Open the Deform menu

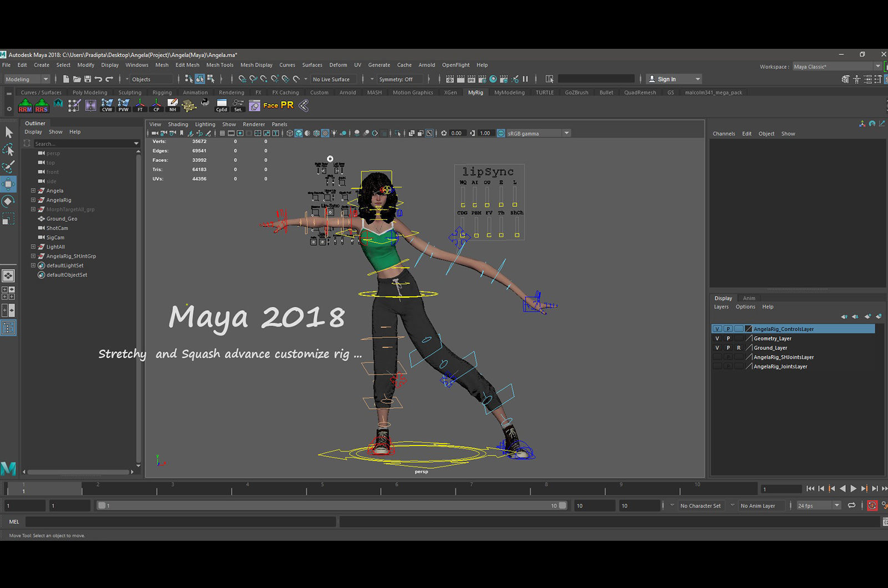coord(338,65)
